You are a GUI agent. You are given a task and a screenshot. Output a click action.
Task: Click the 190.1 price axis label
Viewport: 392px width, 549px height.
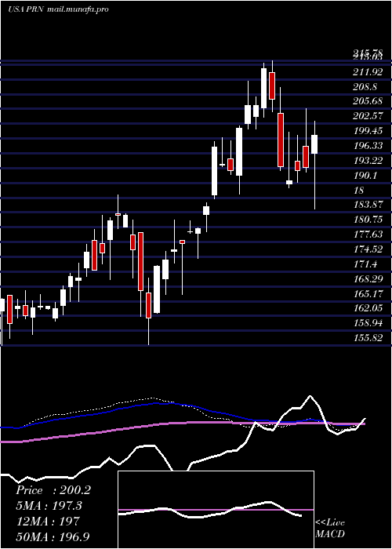tap(365, 176)
